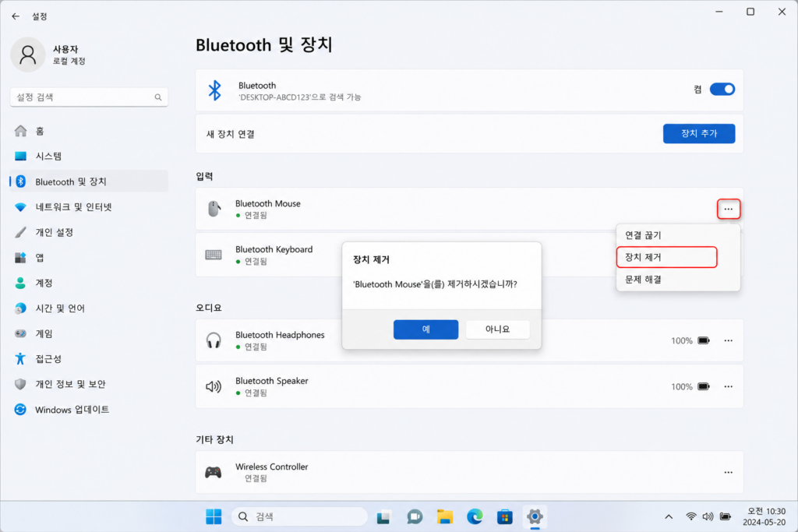Image resolution: width=798 pixels, height=532 pixels.
Task: Click the Wireless Controller gamepad icon
Action: click(214, 473)
